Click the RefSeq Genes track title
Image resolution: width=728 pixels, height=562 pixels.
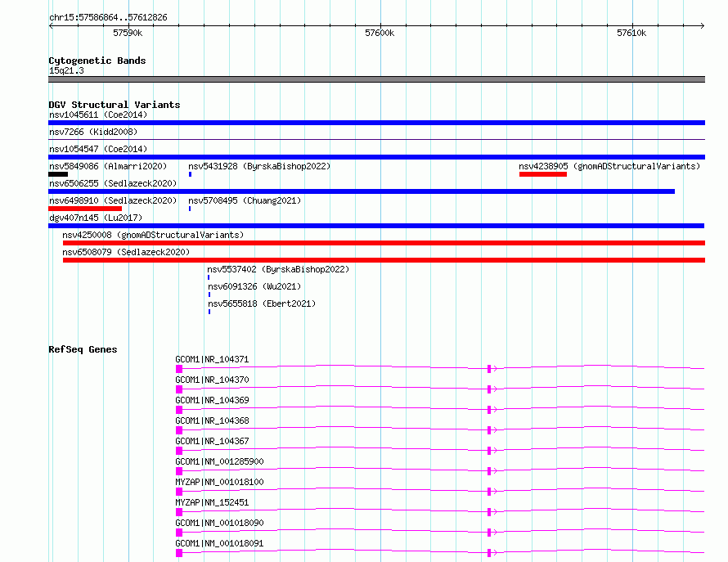[83, 349]
